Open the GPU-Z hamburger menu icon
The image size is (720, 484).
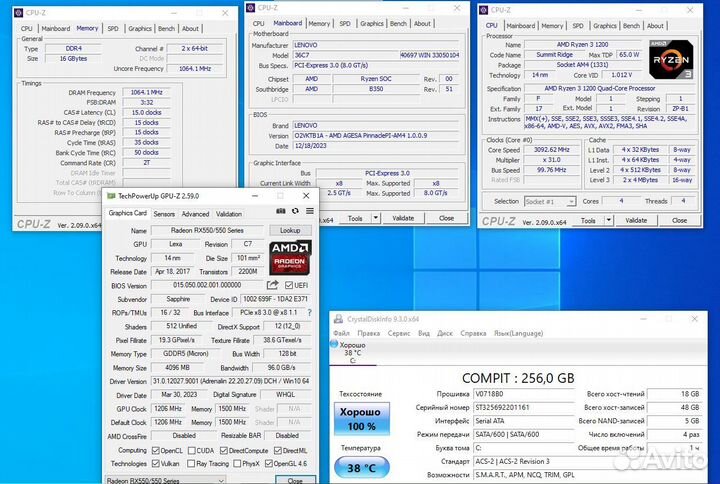tap(310, 211)
